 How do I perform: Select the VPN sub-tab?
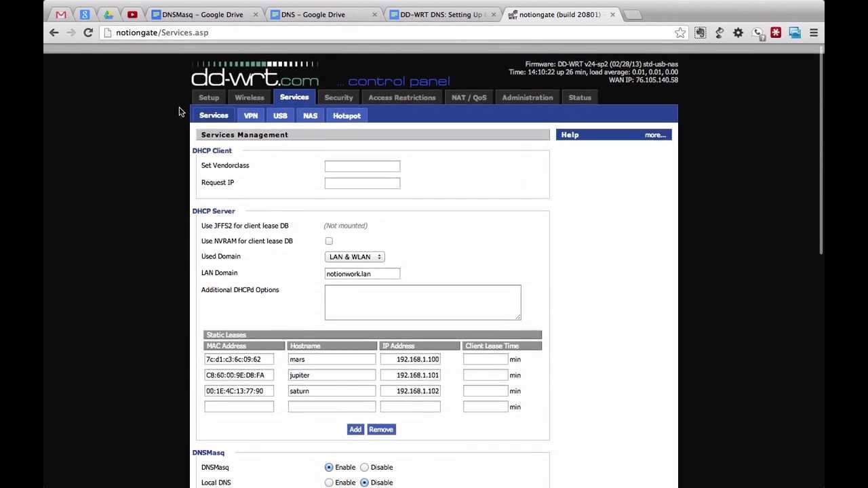tap(251, 116)
